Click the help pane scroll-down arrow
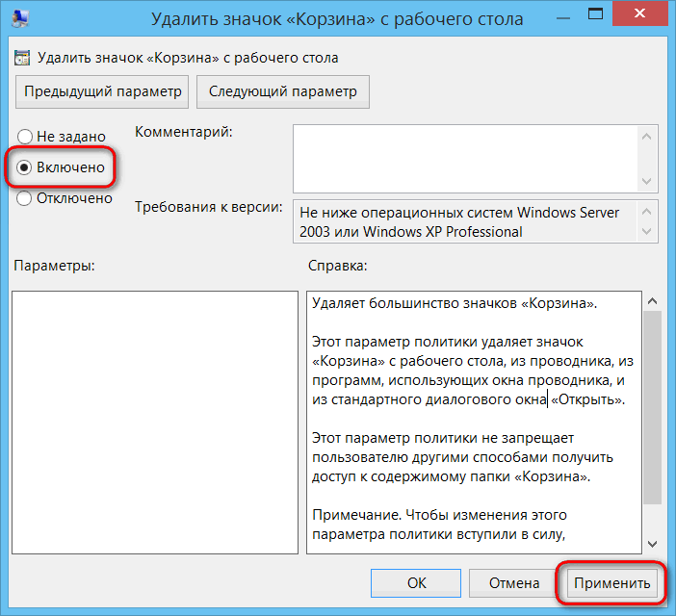Image resolution: width=676 pixels, height=616 pixels. (652, 544)
